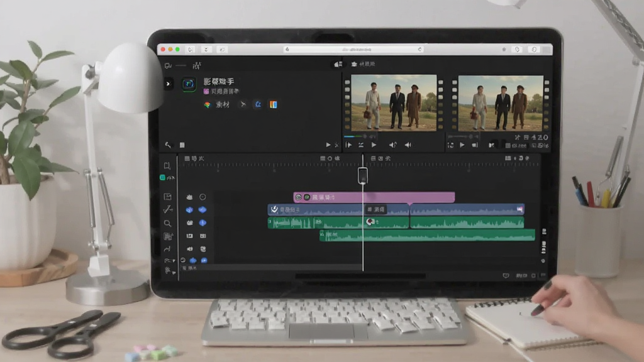This screenshot has width=644, height=362.
Task: Toggle the teal checkbox in left toolbar
Action: click(162, 177)
